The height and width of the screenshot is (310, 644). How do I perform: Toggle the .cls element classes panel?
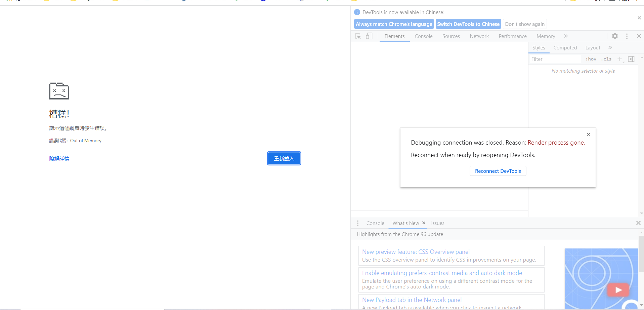pyautogui.click(x=606, y=59)
